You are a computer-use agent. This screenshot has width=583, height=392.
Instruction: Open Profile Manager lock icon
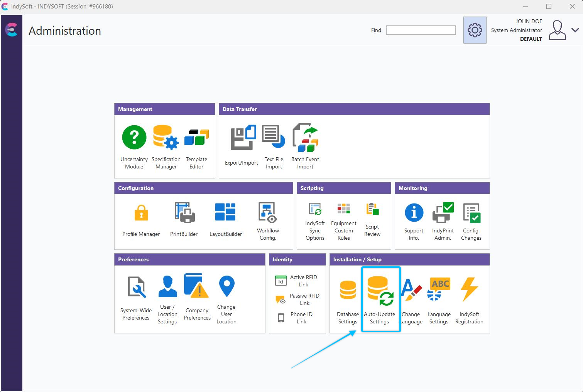[x=141, y=213]
